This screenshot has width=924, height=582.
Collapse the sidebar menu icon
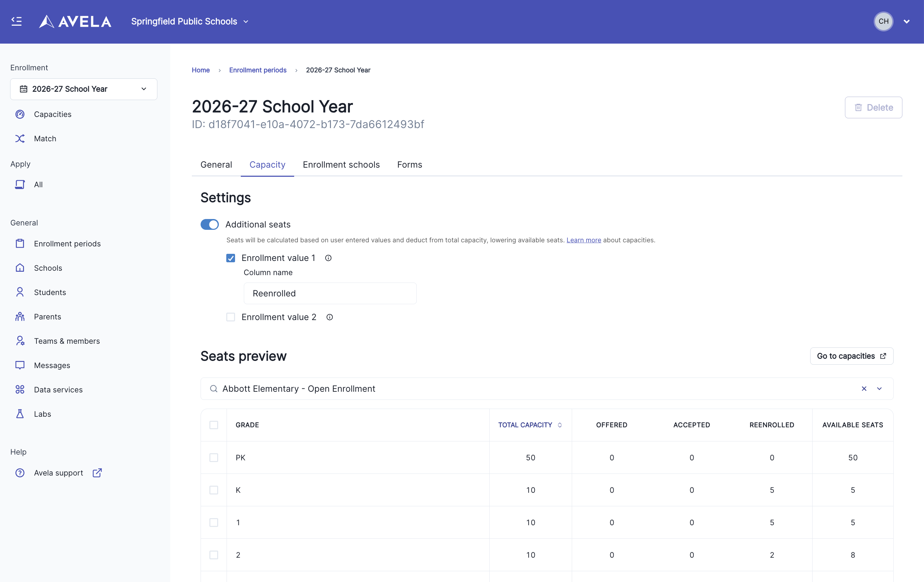(x=17, y=21)
